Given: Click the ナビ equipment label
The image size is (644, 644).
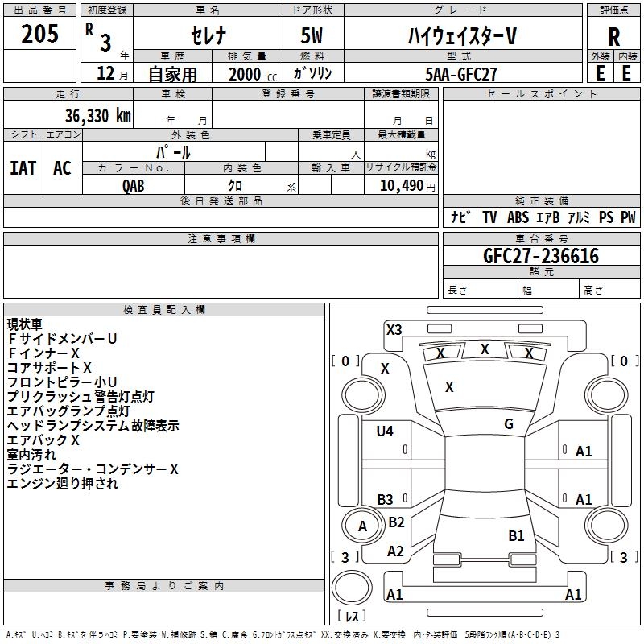Looking at the screenshot, I should 460,217.
